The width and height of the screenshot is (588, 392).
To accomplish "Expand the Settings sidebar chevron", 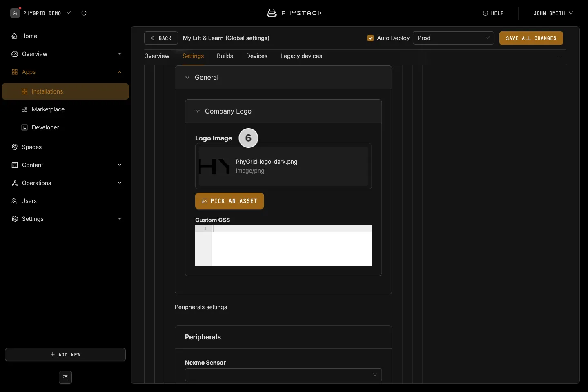I will click(x=120, y=219).
